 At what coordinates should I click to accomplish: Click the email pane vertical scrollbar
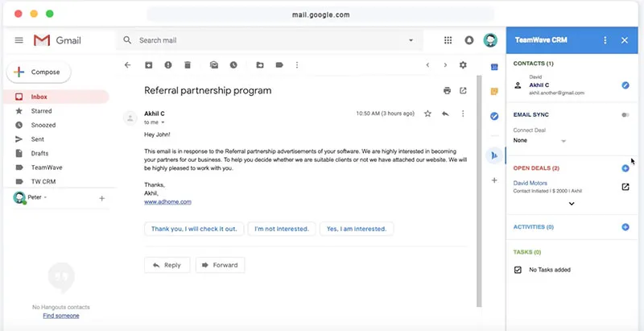[479, 191]
